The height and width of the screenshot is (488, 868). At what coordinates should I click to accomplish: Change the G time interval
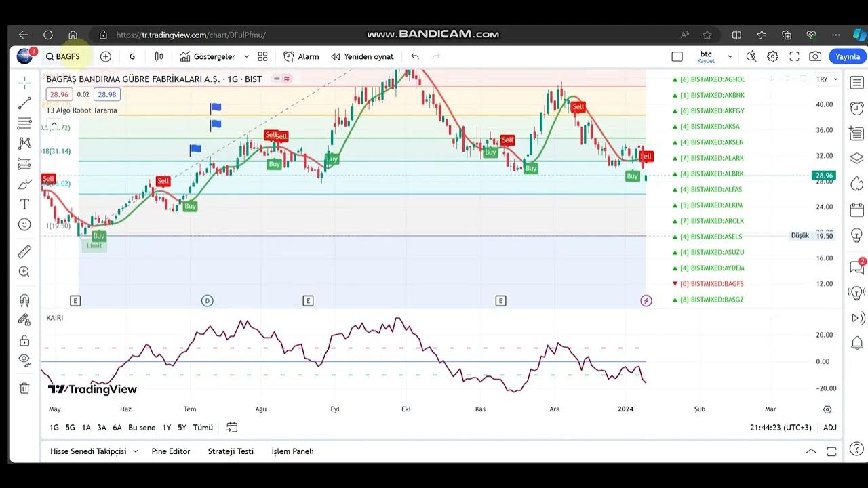[132, 56]
